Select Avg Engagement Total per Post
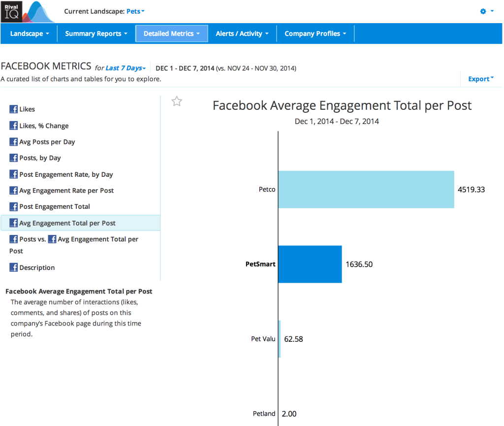The image size is (504, 426). [81, 223]
